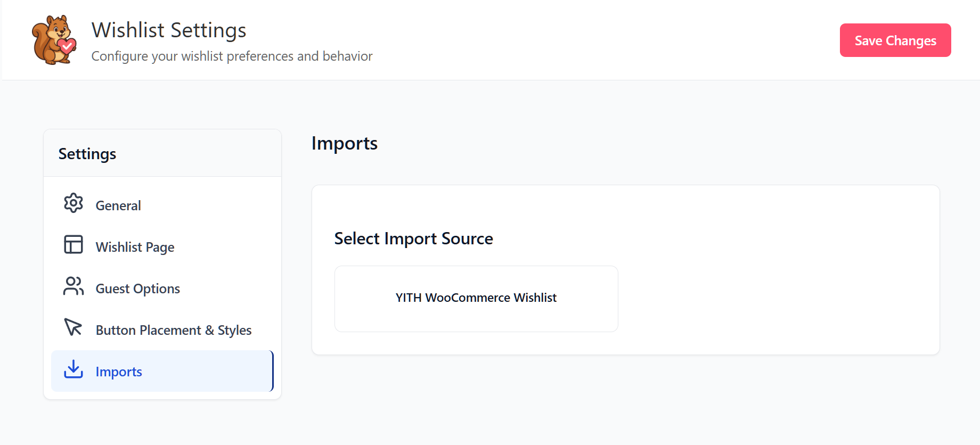The height and width of the screenshot is (445, 980).
Task: Click the layout icon beside Wishlist Page
Action: point(73,245)
